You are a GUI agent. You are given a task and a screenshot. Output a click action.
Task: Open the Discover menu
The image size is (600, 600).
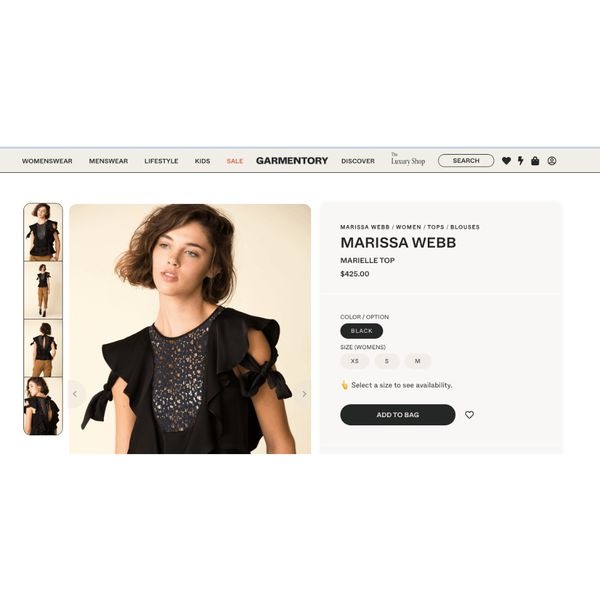pos(358,161)
